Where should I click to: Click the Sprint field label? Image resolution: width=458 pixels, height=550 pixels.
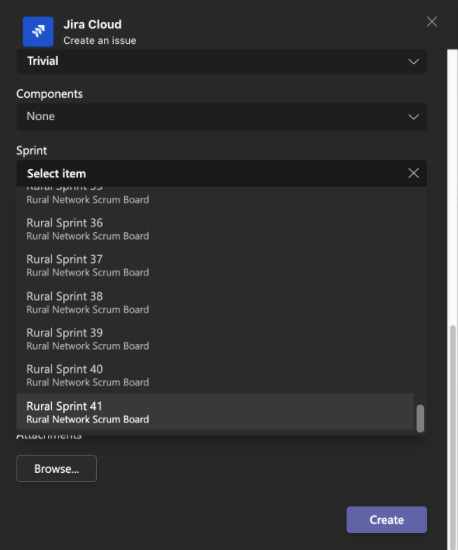(32, 151)
